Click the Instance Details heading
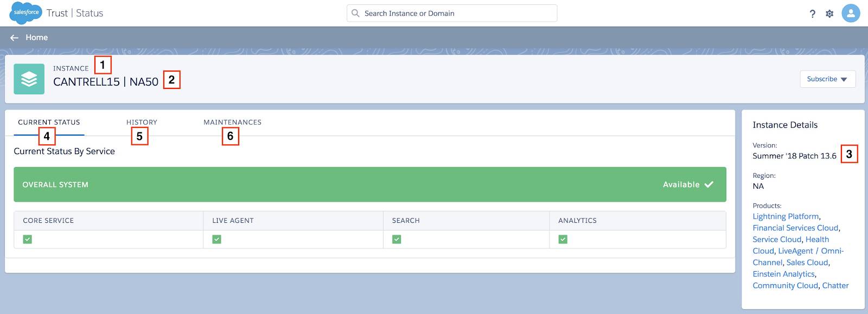The height and width of the screenshot is (314, 868). tap(785, 125)
